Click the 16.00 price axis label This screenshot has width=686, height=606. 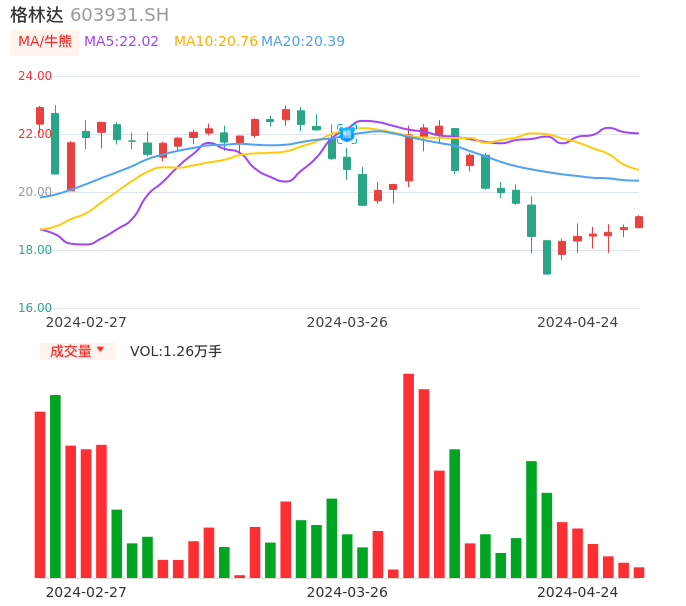pyautogui.click(x=35, y=308)
